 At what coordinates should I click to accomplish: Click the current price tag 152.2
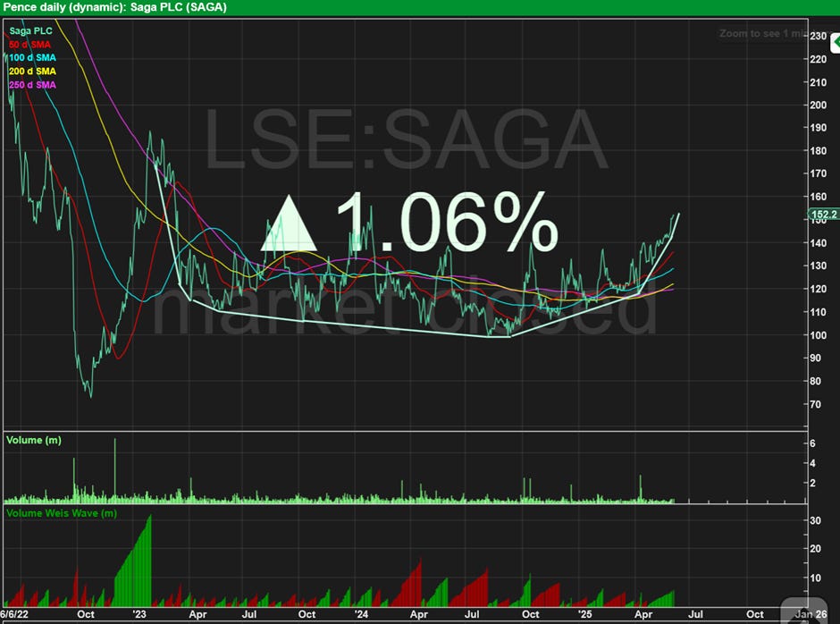(x=823, y=215)
